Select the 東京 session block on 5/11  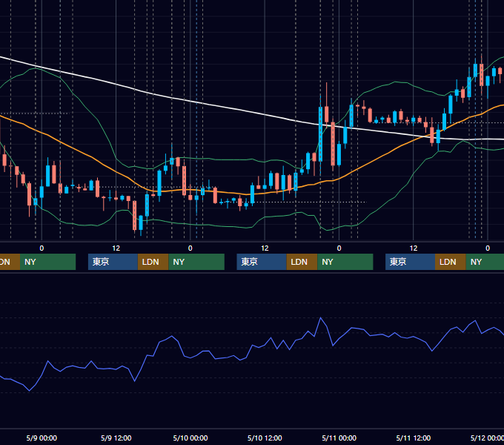[x=410, y=262]
